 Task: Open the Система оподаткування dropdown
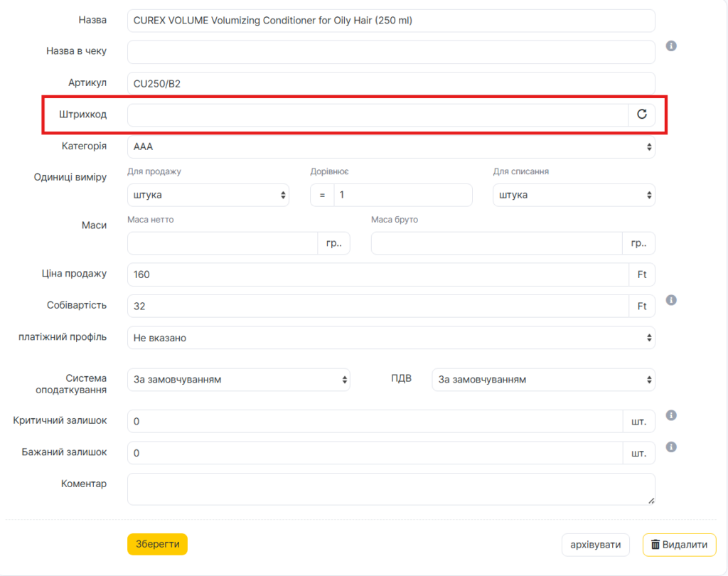[x=238, y=380]
